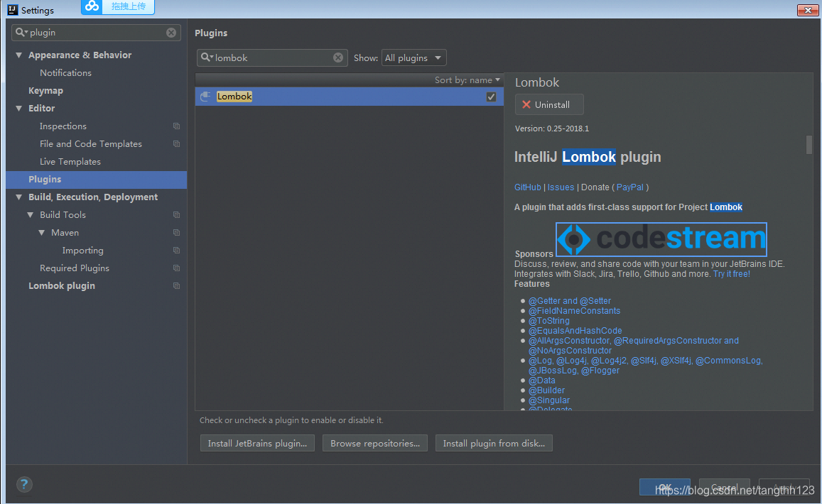822x504 pixels.
Task: Click the Lombok plugin row icon
Action: click(205, 97)
